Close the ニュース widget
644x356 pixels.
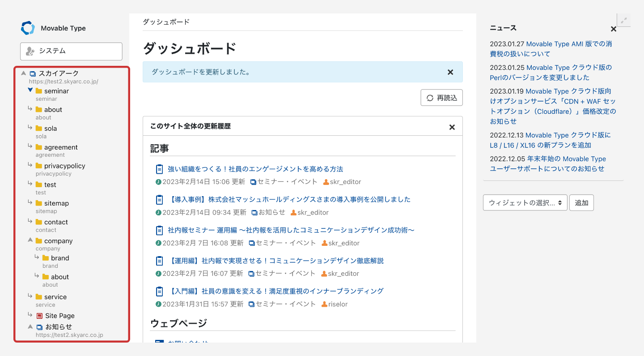pyautogui.click(x=614, y=29)
